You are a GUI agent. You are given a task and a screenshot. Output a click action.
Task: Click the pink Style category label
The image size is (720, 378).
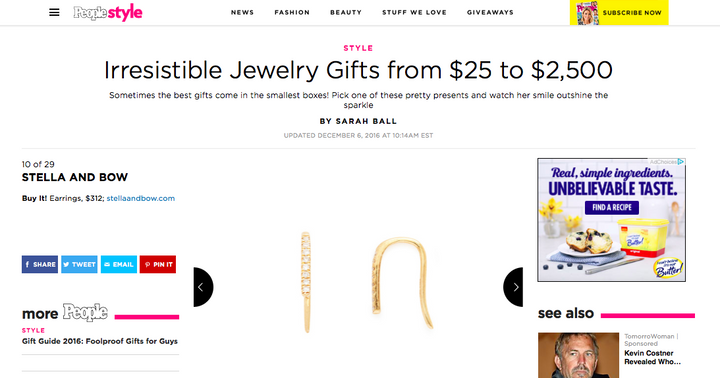click(358, 48)
